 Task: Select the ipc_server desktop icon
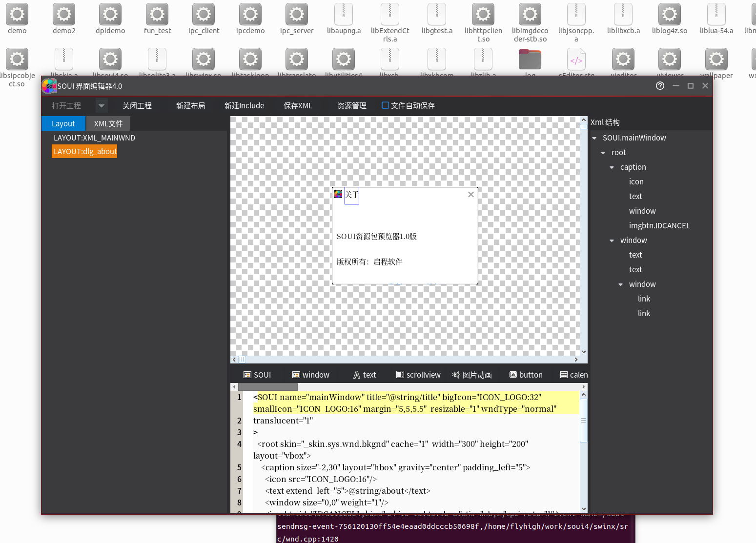(297, 14)
